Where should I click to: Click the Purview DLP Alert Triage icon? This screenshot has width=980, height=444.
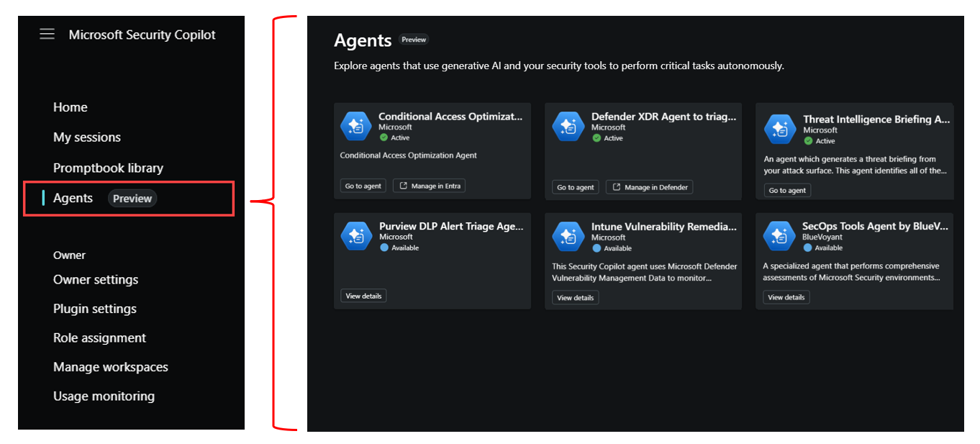pyautogui.click(x=356, y=236)
